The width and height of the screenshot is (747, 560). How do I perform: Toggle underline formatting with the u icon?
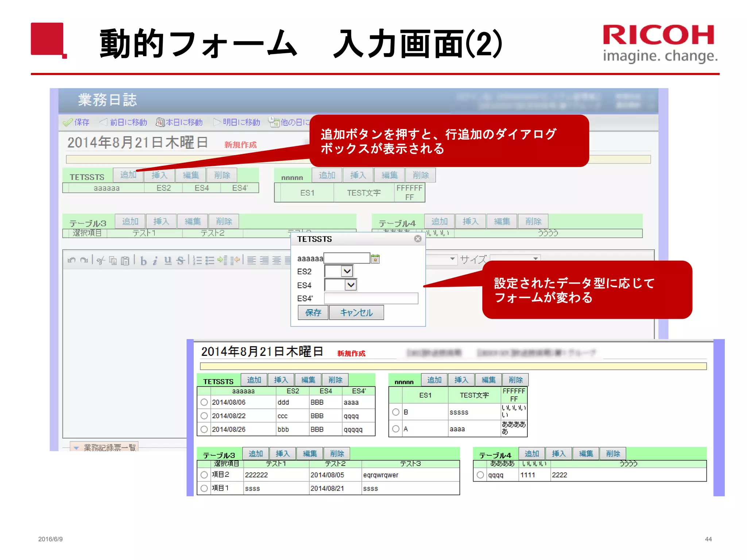pyautogui.click(x=168, y=260)
